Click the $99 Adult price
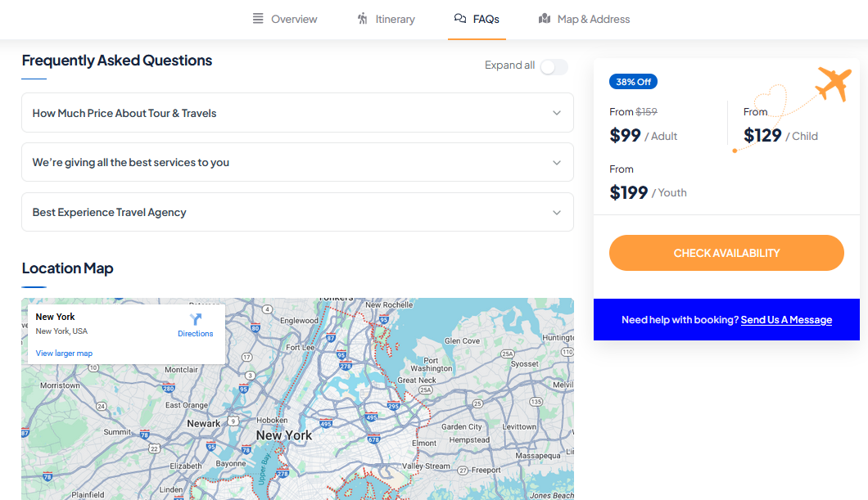 point(625,136)
